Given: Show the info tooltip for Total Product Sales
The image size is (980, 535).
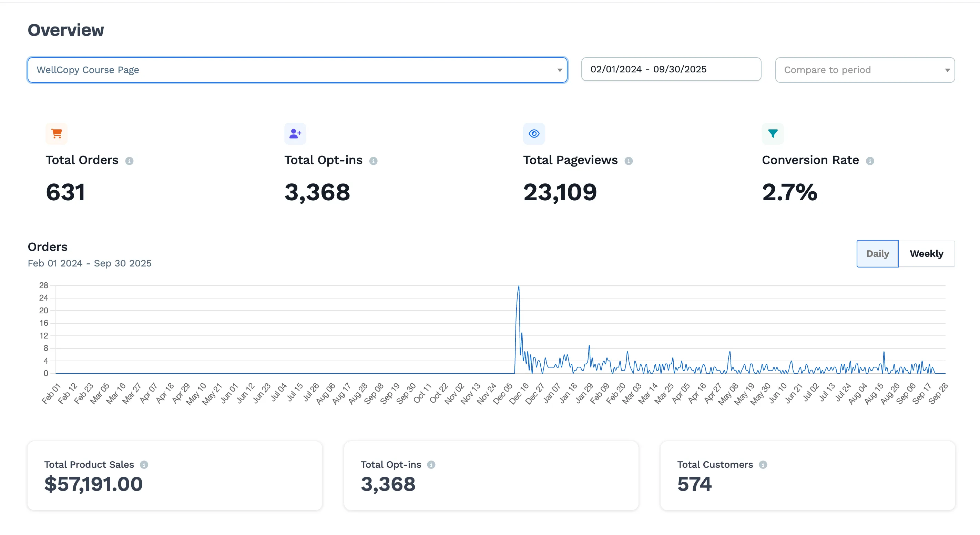Looking at the screenshot, I should coord(144,465).
